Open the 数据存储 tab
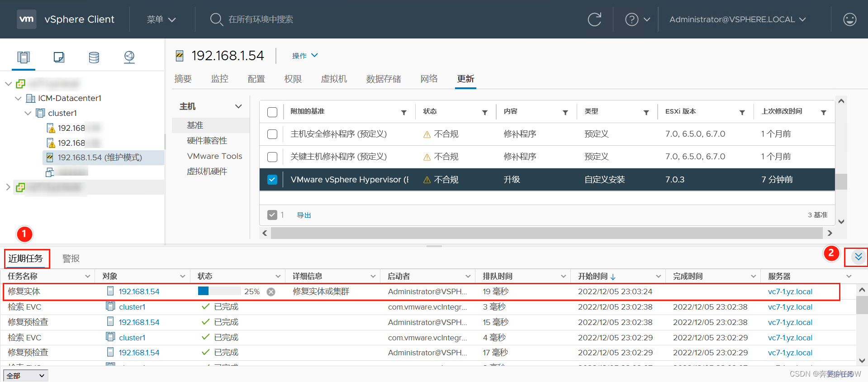This screenshot has width=868, height=382. point(384,79)
